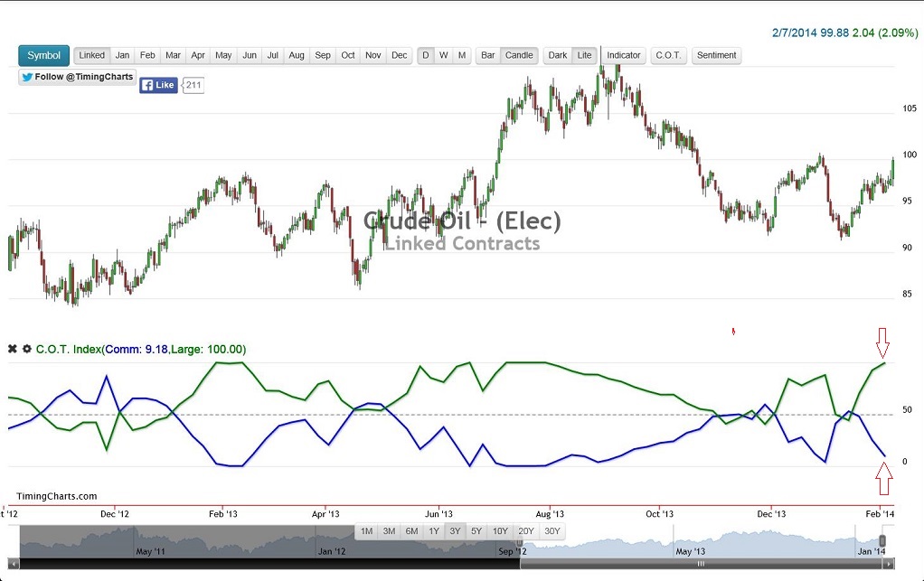Screen dimensions: 924x581
Task: Click the bottom horizontal scrollbar
Action: [x=462, y=562]
